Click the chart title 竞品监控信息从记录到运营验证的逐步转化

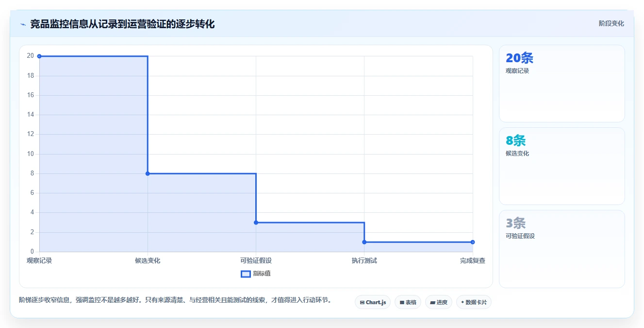pyautogui.click(x=122, y=24)
